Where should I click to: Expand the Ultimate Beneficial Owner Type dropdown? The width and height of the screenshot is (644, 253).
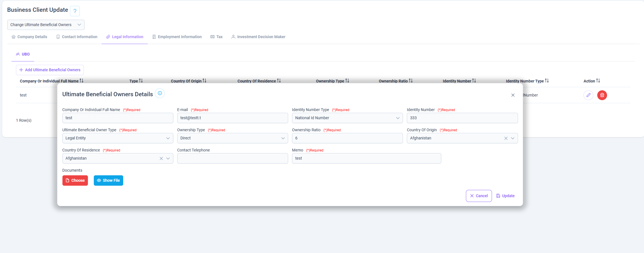pos(118,138)
